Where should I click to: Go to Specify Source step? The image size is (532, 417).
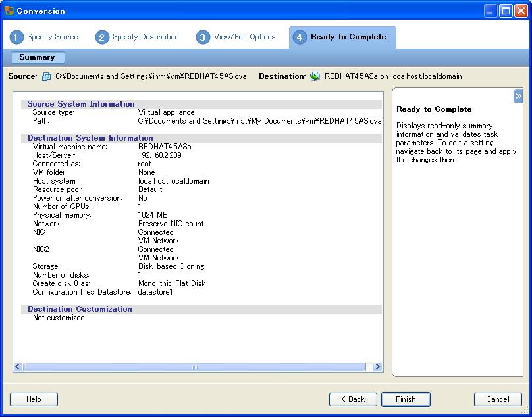click(x=52, y=37)
